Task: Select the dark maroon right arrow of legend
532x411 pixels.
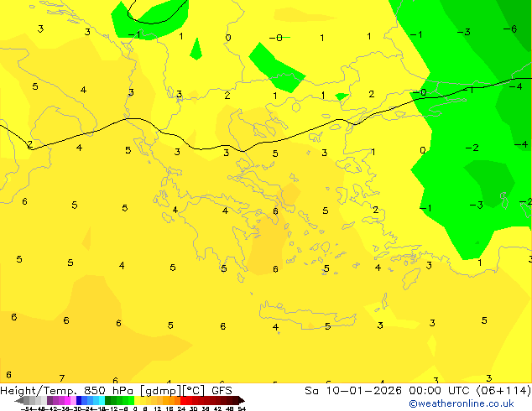Action: [242, 401]
